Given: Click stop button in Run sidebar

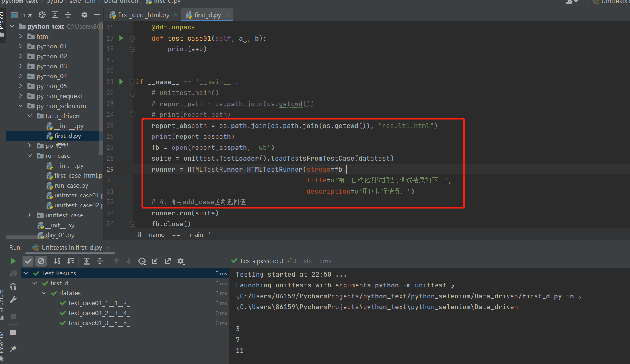Looking at the screenshot, I should pyautogui.click(x=13, y=316).
